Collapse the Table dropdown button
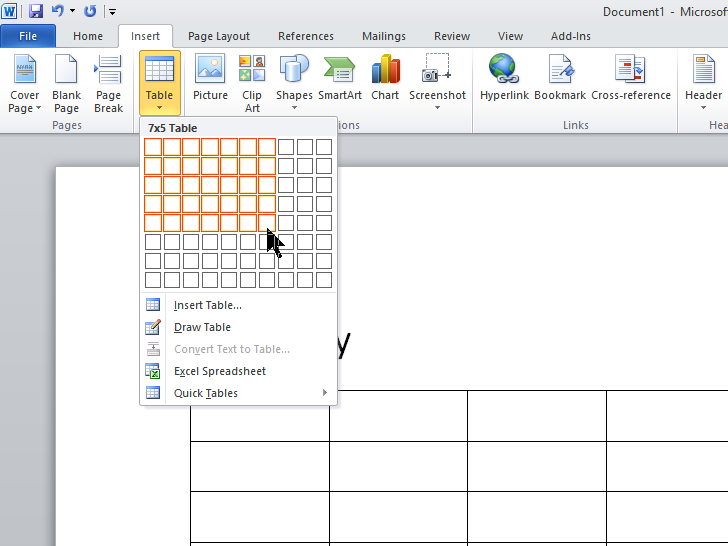 coord(159,83)
